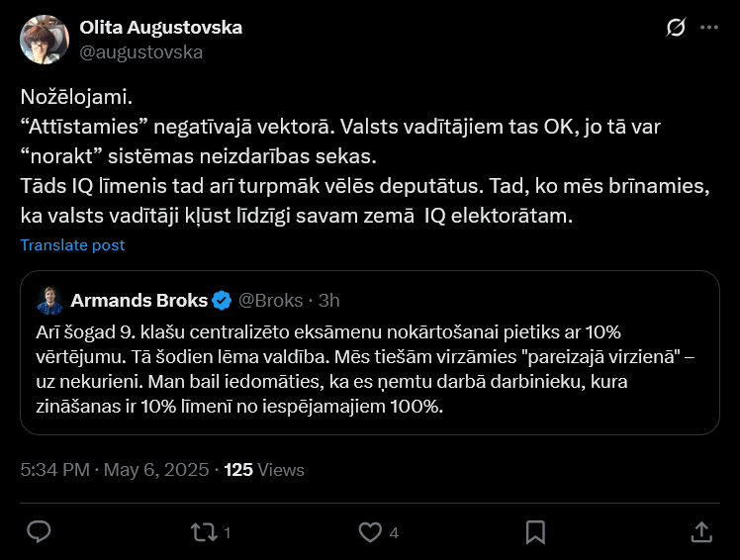This screenshot has width=740, height=560.
Task: Open Armands Broks name in quoted post
Action: tap(139, 300)
